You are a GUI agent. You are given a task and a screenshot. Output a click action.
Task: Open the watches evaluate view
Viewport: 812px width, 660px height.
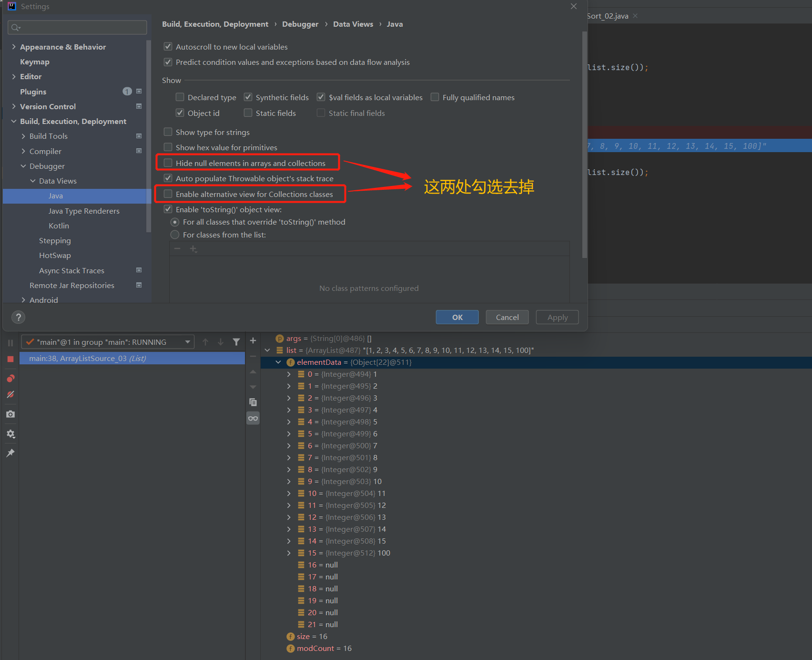pos(253,418)
